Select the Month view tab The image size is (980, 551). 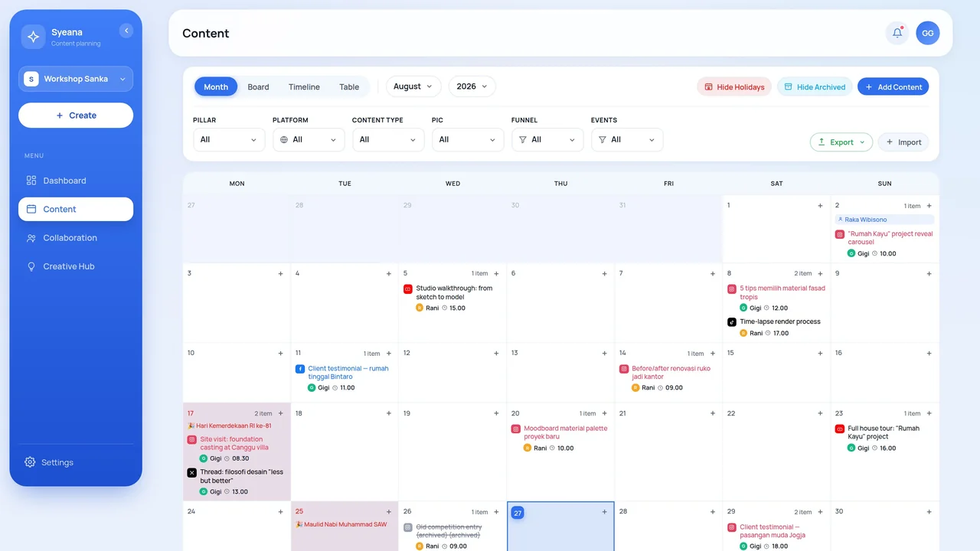216,86
